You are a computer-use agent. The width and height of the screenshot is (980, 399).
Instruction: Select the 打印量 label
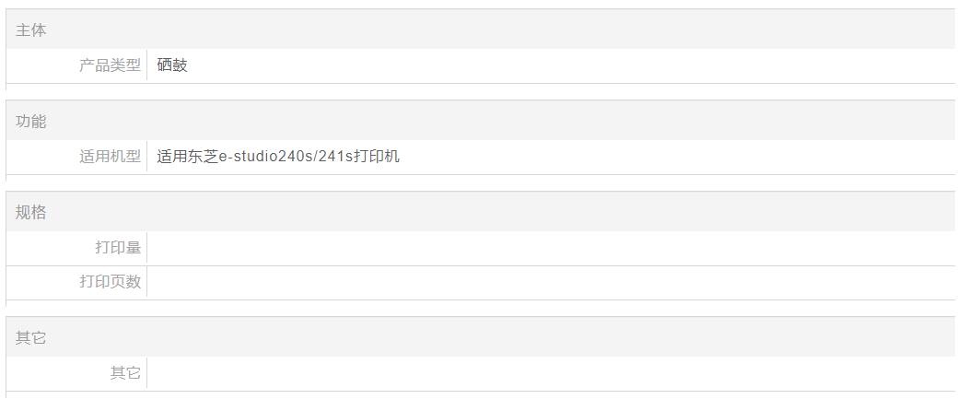(x=118, y=248)
